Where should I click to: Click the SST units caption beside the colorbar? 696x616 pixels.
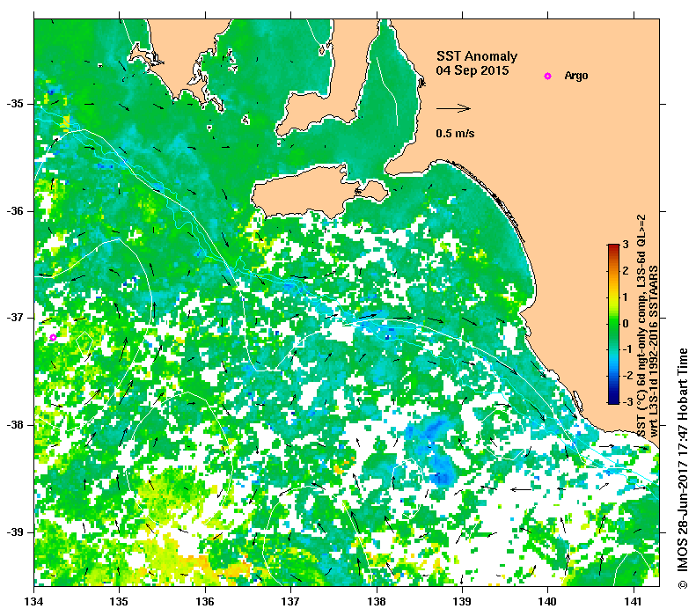648,326
